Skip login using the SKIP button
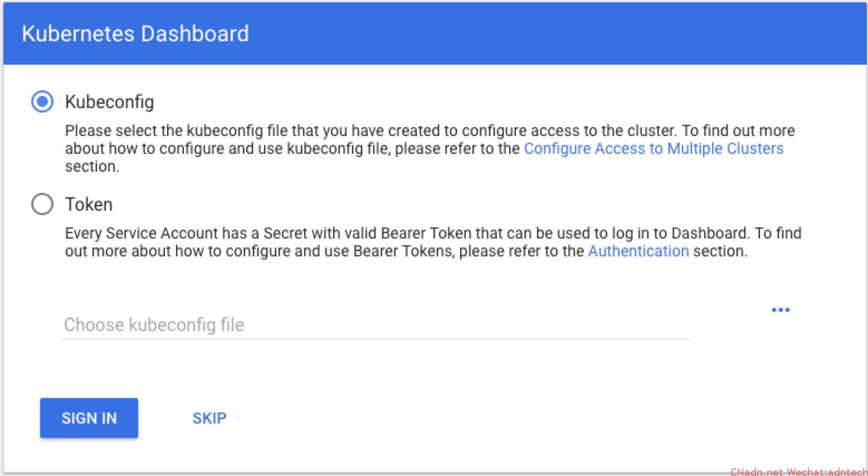This screenshot has width=868, height=476. tap(209, 418)
